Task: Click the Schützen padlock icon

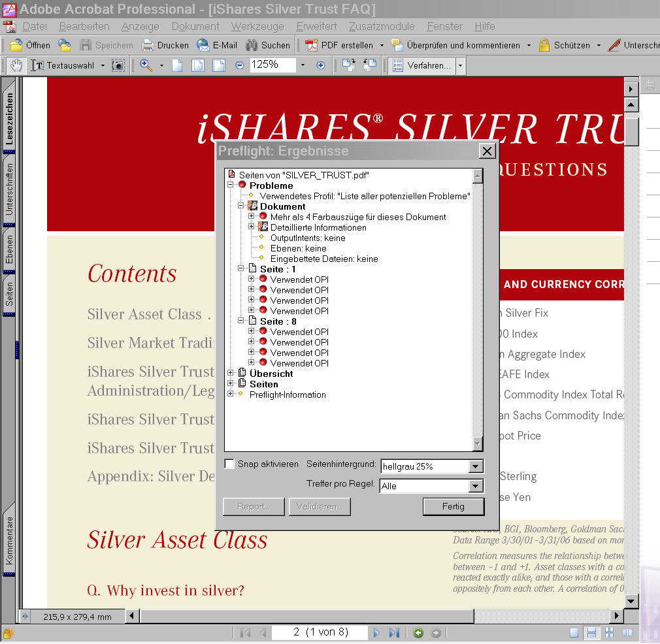Action: [544, 45]
